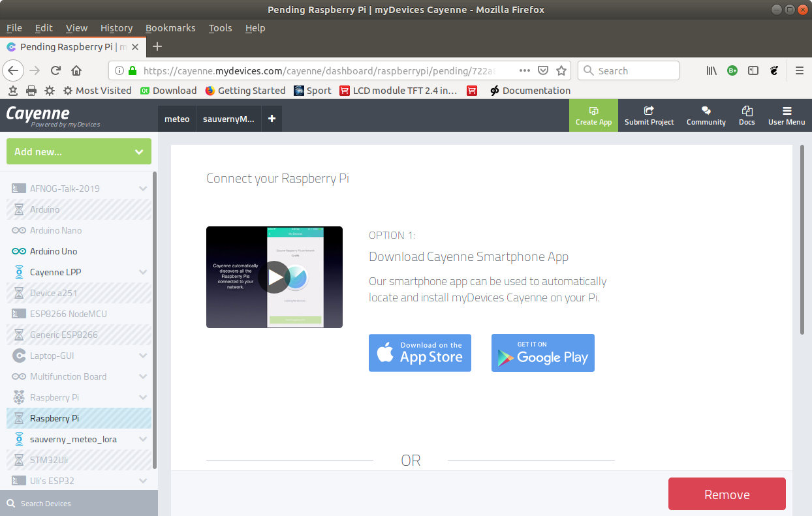Open the Help menu

(x=255, y=28)
